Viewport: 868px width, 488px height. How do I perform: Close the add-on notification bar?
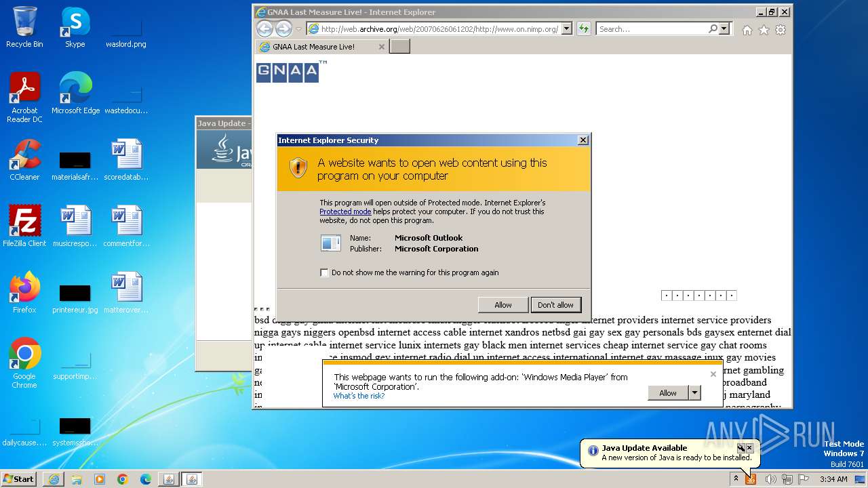tap(713, 374)
